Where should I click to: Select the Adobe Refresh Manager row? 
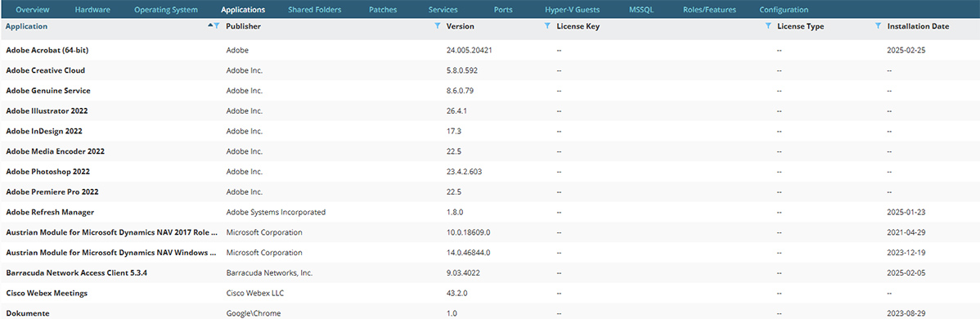490,212
